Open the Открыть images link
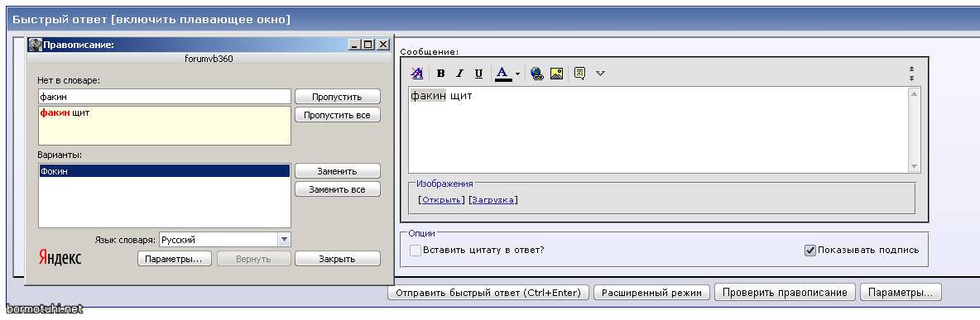The image size is (980, 320). pyautogui.click(x=441, y=200)
